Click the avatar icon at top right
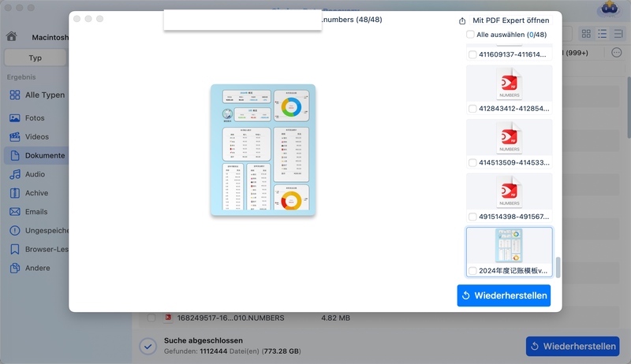Viewport: 631px width, 364px height. pyautogui.click(x=609, y=9)
